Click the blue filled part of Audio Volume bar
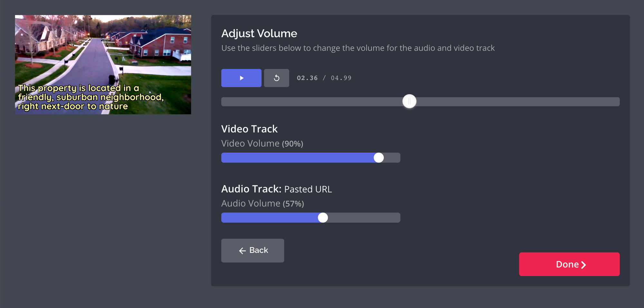This screenshot has height=308, width=644. click(270, 218)
